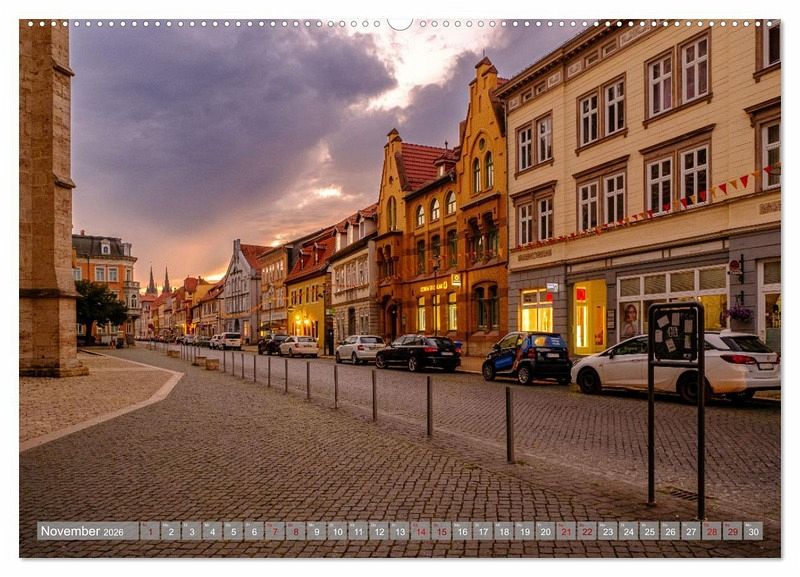Select day 30 at the strip's end
Image resolution: width=800 pixels, height=577 pixels.
753,531
